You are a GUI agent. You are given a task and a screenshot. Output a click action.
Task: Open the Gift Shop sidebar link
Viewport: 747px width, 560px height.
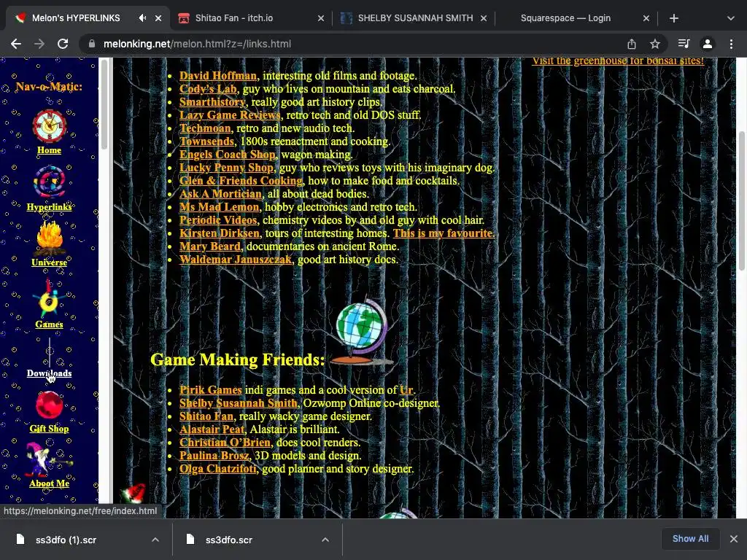[49, 429]
